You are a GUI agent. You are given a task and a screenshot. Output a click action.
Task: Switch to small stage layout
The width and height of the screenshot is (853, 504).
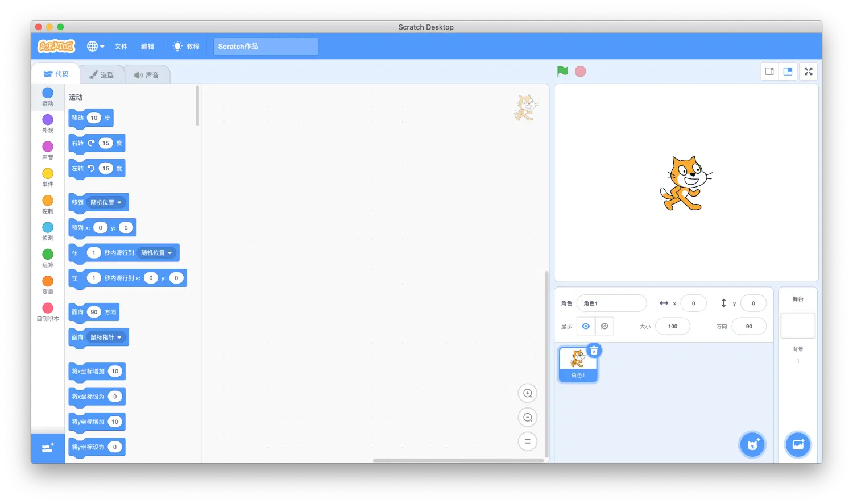pyautogui.click(x=769, y=72)
